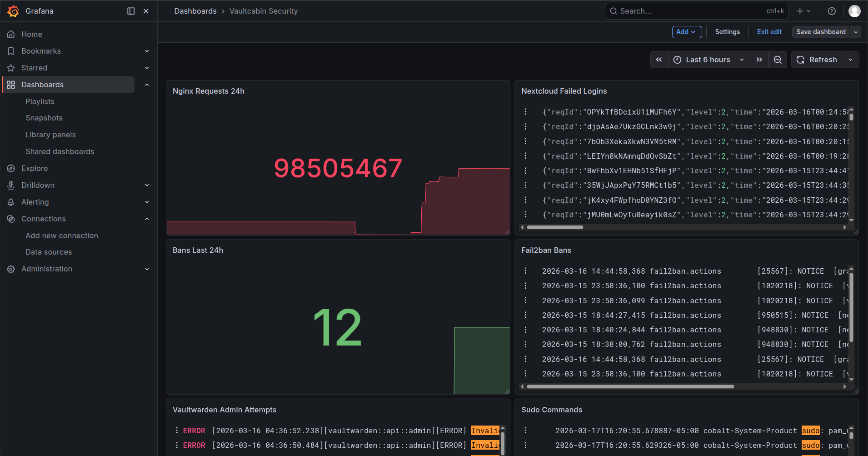The image size is (868, 456).
Task: Select Dashboards in the sidebar
Action: click(x=69, y=85)
